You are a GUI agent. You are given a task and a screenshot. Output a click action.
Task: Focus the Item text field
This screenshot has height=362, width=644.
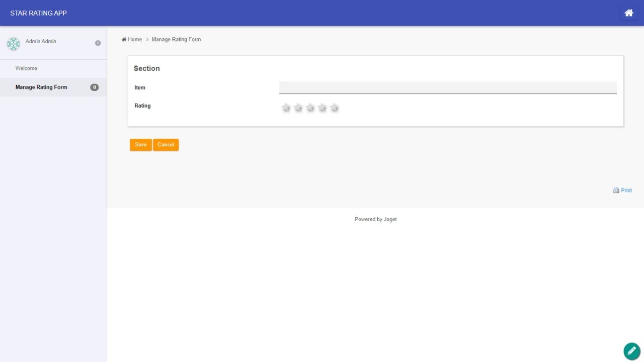coord(448,87)
